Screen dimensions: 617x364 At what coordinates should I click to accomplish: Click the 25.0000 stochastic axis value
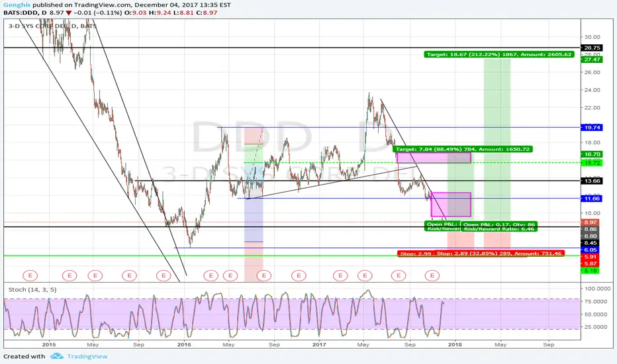coord(597,327)
